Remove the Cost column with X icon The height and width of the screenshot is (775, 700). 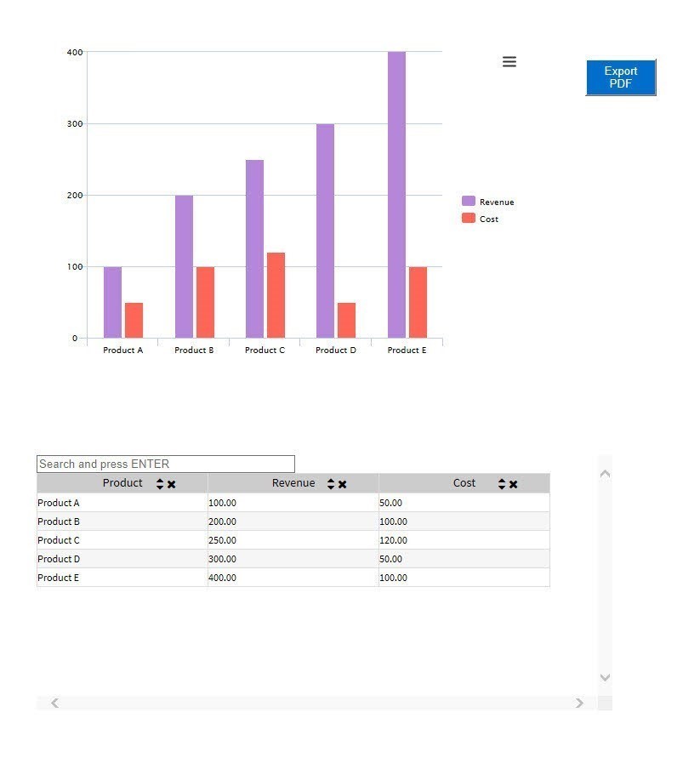tap(514, 485)
